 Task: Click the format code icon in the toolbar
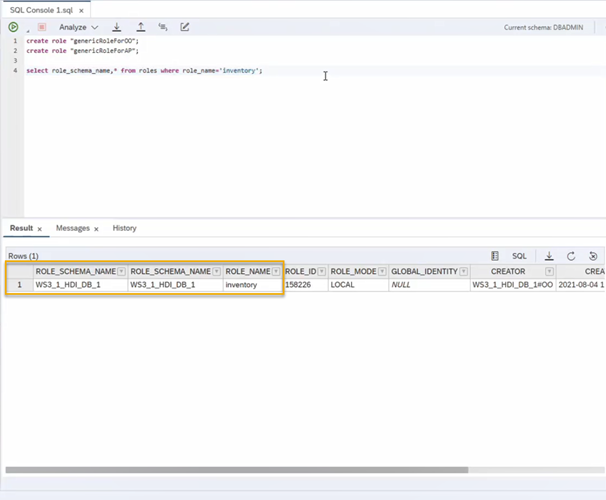tap(163, 27)
